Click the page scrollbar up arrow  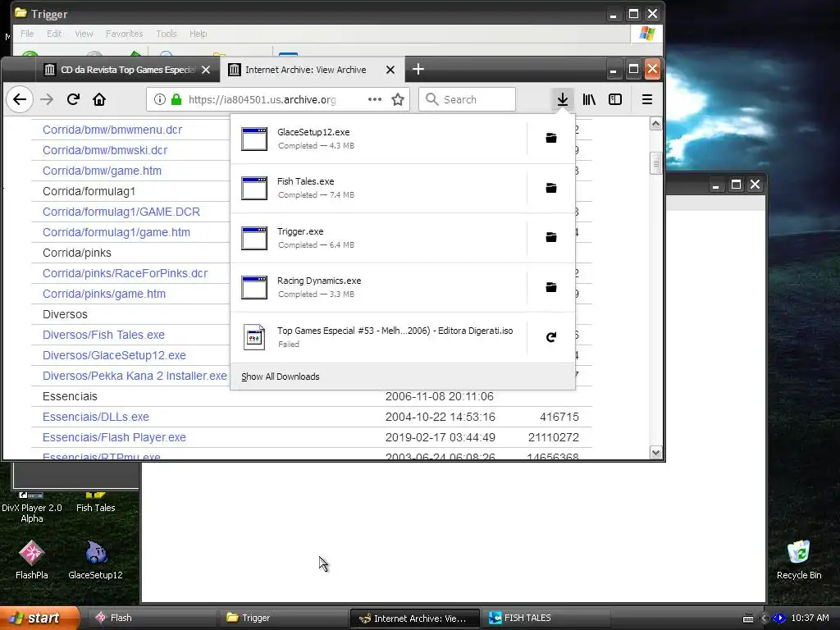pyautogui.click(x=655, y=124)
